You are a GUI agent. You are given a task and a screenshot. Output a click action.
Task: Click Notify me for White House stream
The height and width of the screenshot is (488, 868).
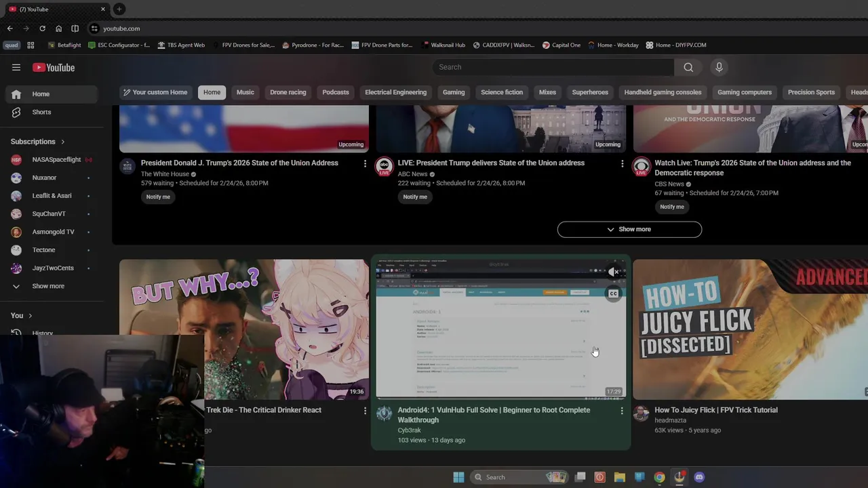[158, 197]
